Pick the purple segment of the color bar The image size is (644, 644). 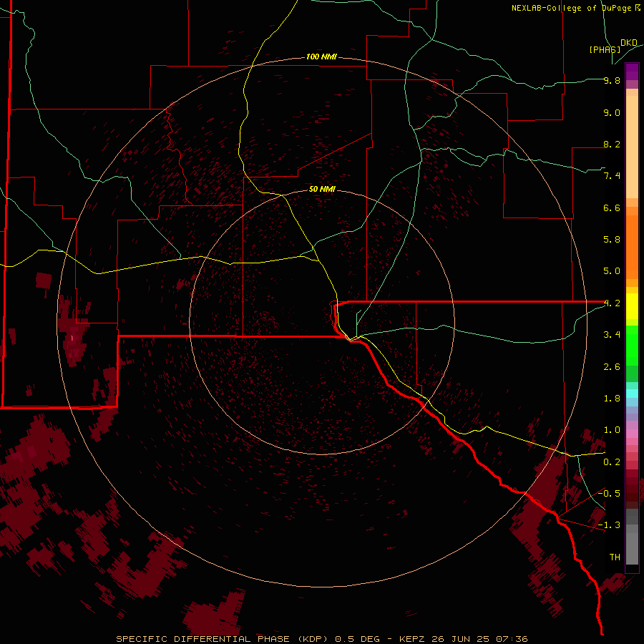[x=632, y=72]
